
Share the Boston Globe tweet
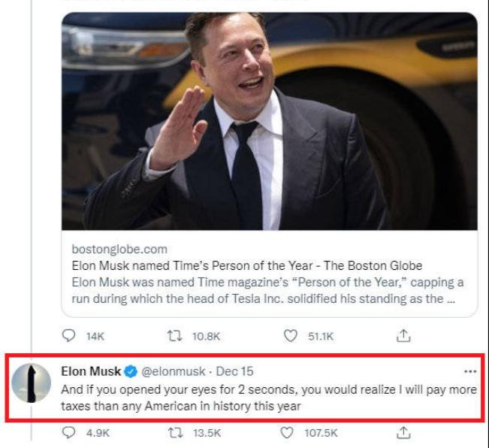[403, 336]
